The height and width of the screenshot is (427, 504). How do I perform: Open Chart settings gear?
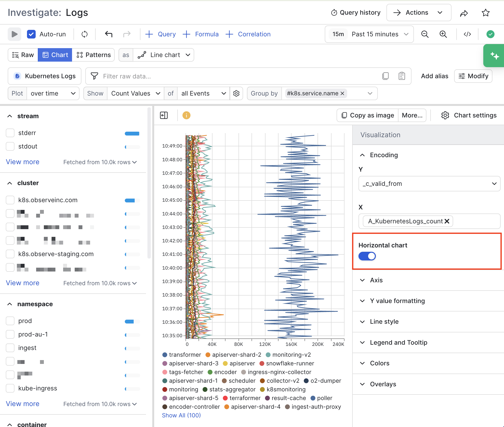pyautogui.click(x=469, y=115)
